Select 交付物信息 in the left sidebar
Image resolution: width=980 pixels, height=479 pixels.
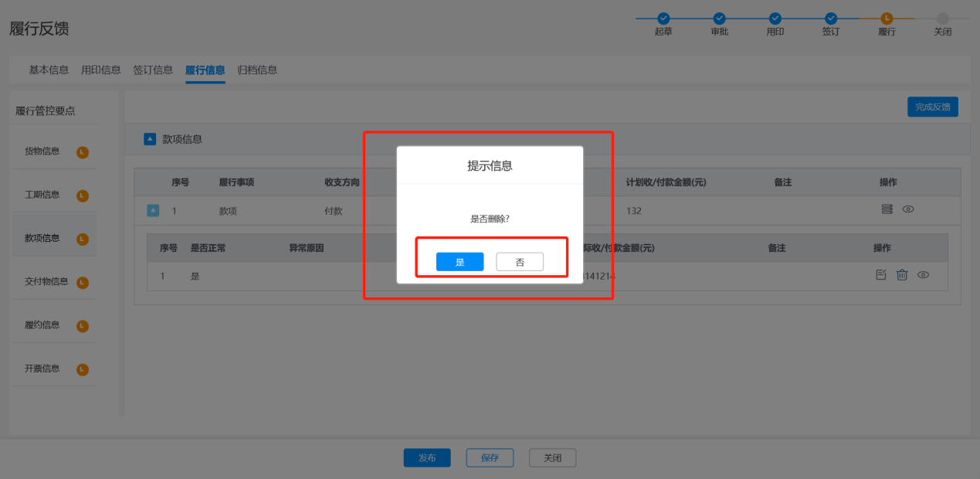click(46, 282)
